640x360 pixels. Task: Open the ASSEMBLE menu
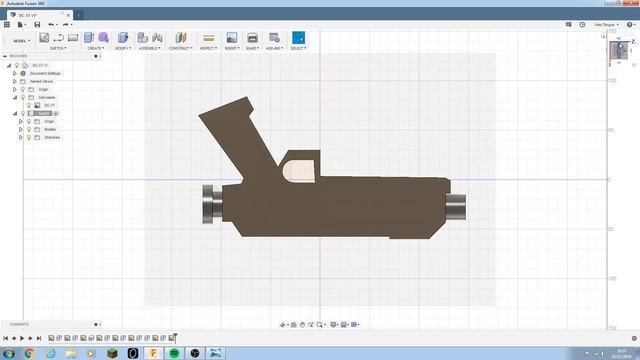point(149,48)
